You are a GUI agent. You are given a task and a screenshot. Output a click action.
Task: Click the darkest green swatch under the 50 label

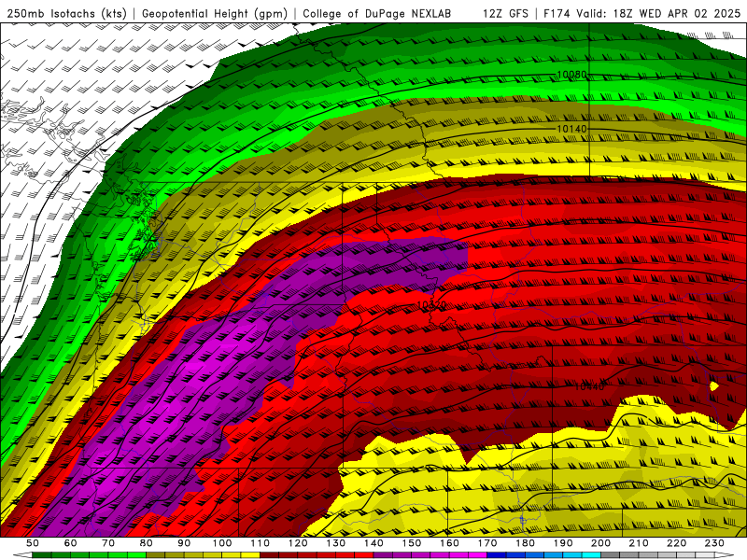pos(42,555)
